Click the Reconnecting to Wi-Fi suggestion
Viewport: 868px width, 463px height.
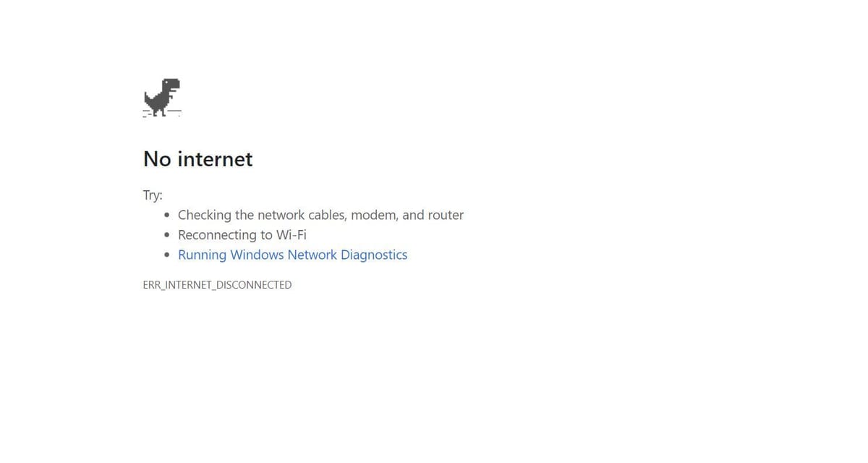(242, 234)
